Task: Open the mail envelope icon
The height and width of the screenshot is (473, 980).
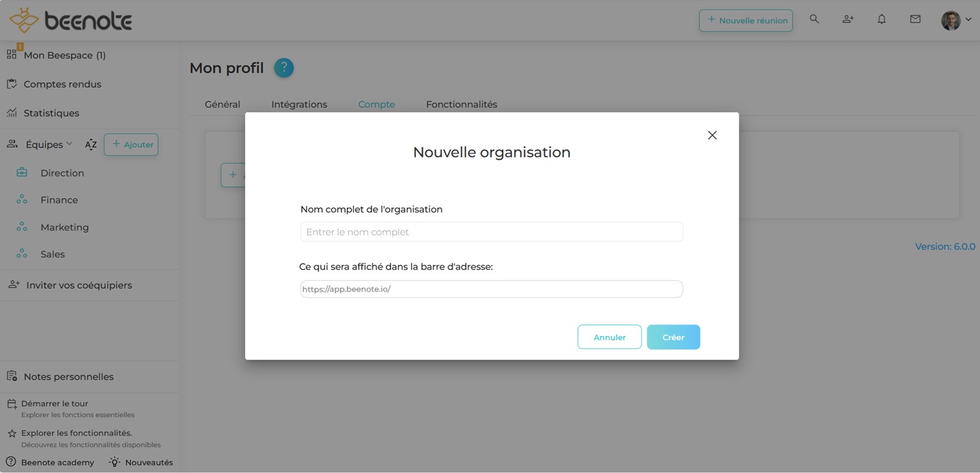Action: click(x=915, y=19)
